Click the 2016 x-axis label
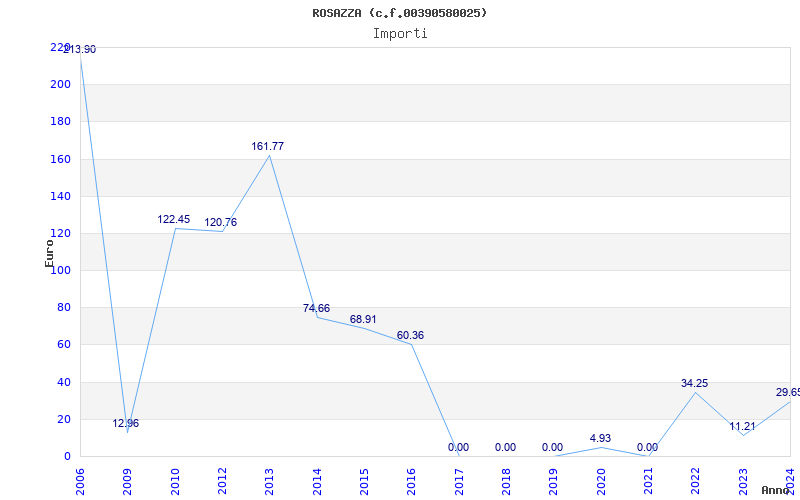Viewport: 800px width, 500px height. [411, 482]
